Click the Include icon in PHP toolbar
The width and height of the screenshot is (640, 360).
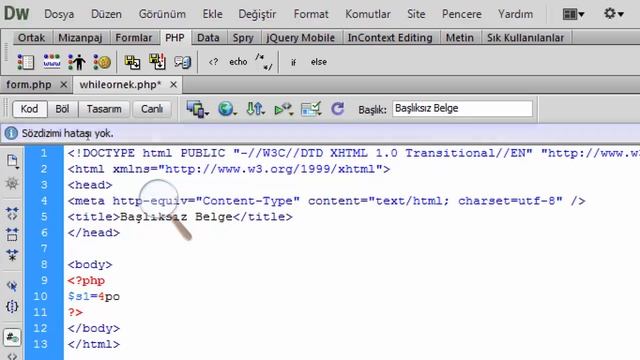coord(132,62)
